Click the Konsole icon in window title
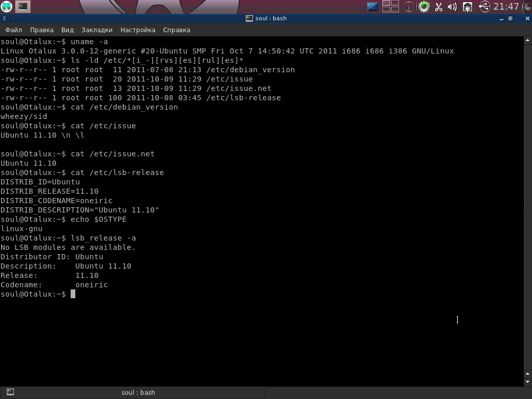Viewport: 532px width, 399px height. pos(249,18)
